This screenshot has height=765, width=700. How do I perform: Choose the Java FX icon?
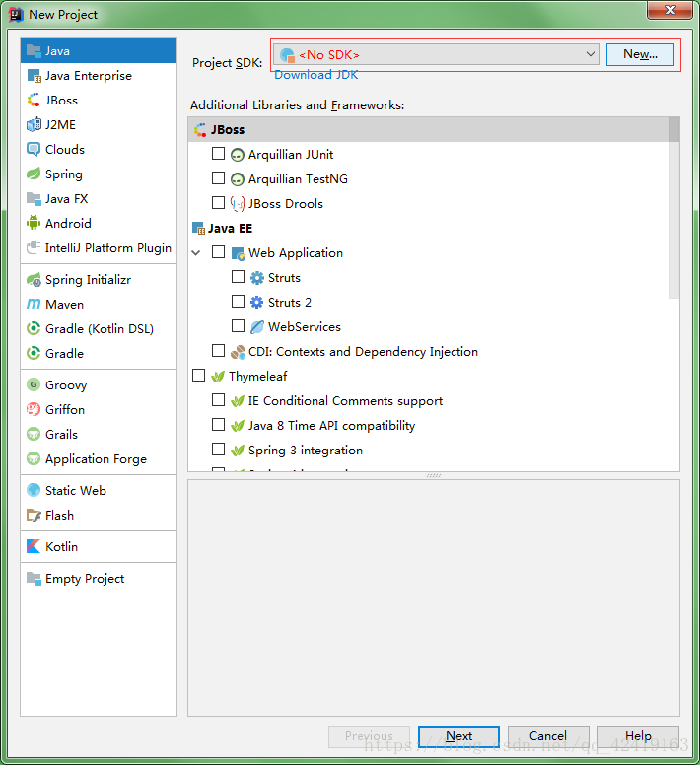point(34,198)
